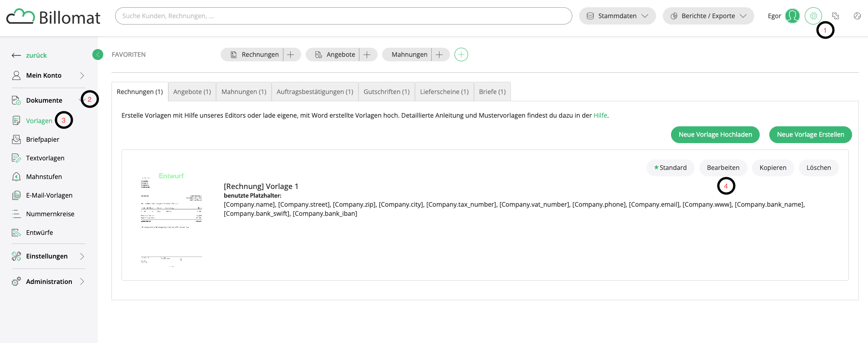Click the user avatar icon next to Egor

(792, 16)
